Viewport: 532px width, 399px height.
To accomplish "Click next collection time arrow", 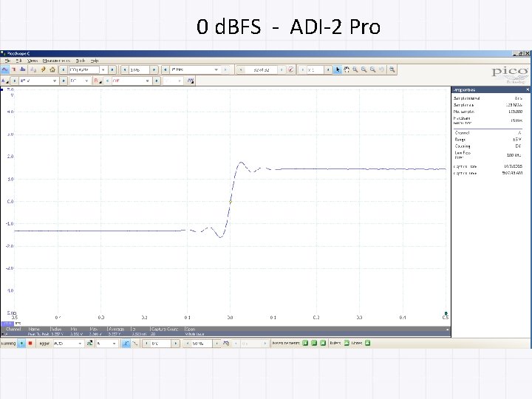I will [112, 69].
